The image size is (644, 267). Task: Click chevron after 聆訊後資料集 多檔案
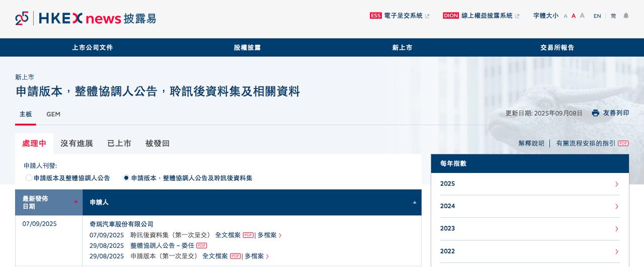(280, 235)
